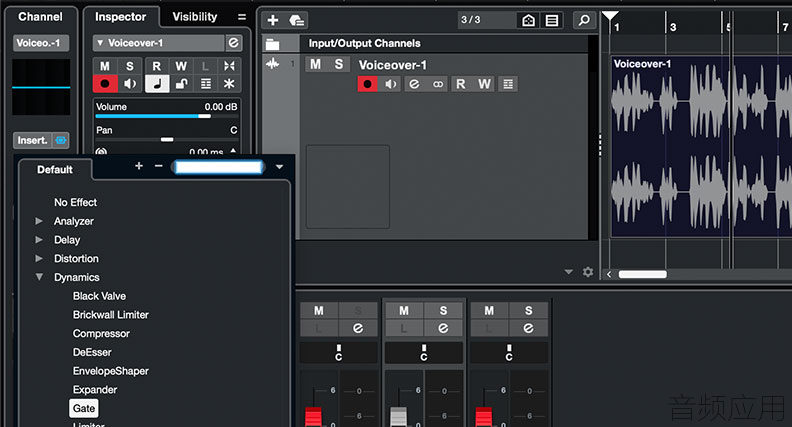Viewport: 792px width, 427px height.
Task: Expand the Delay category
Action: point(39,240)
